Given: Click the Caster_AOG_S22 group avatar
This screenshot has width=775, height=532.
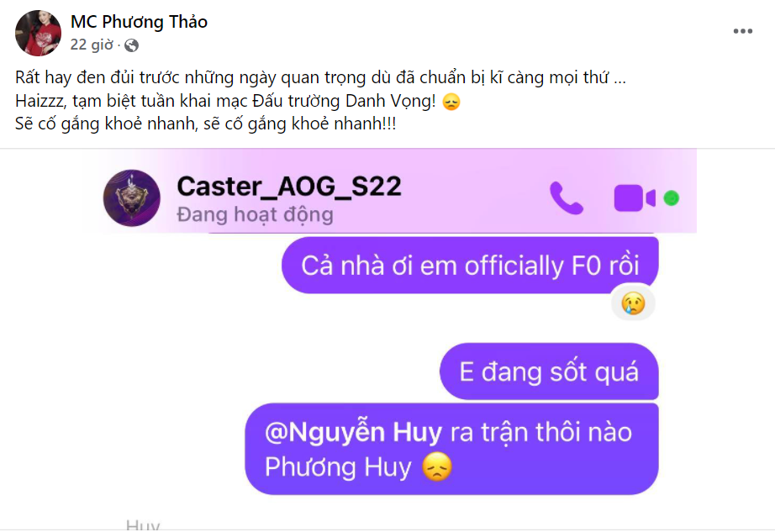Looking at the screenshot, I should (131, 198).
